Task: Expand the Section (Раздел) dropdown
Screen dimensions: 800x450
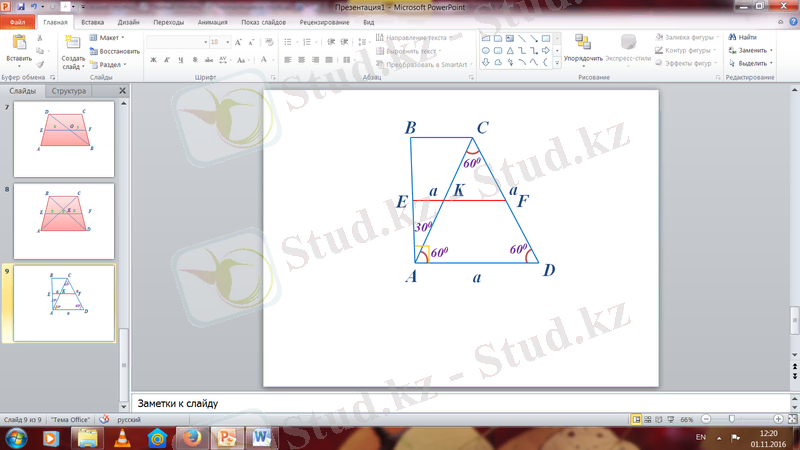Action: pyautogui.click(x=108, y=64)
